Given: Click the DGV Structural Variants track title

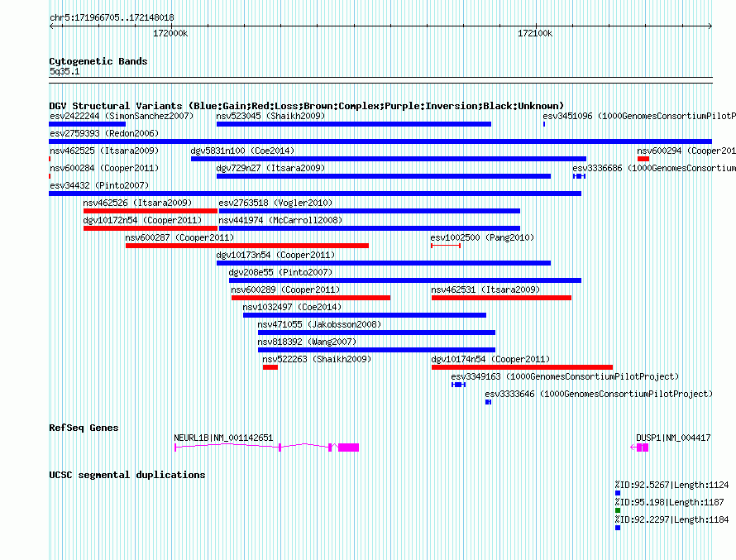Looking at the screenshot, I should 306,106.
